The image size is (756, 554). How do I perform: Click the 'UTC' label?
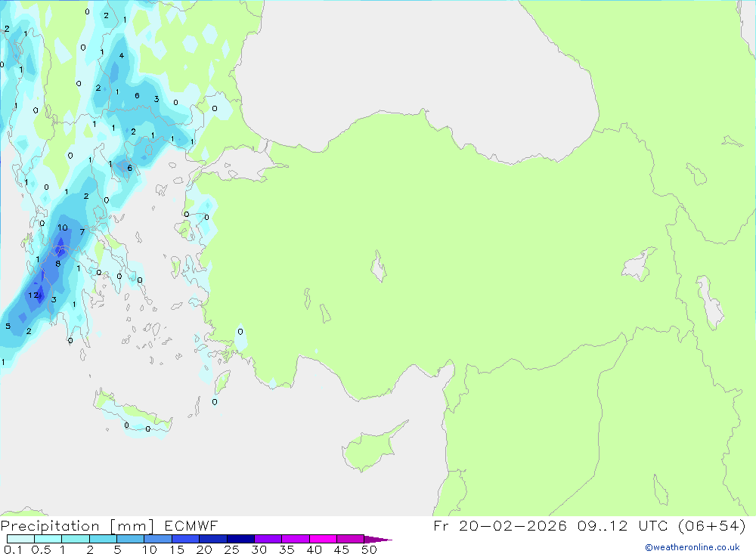coord(655,525)
